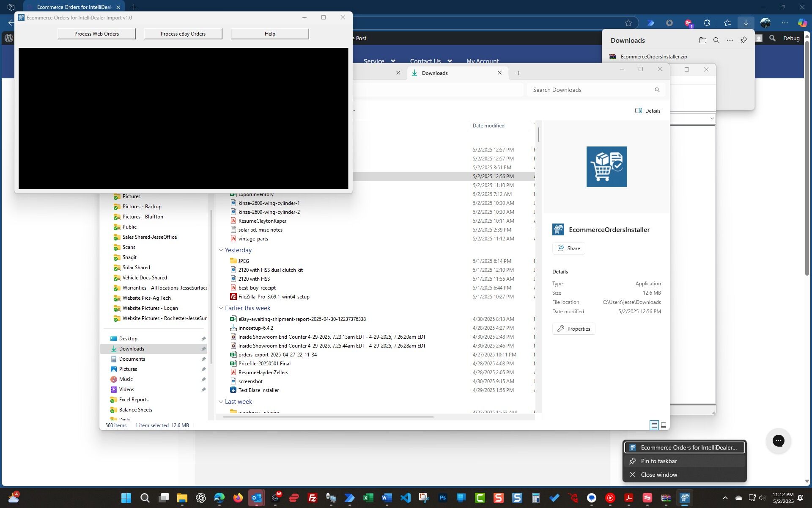This screenshot has width=812, height=508.
Task: Pin the Edge Downloads panel
Action: coord(743,40)
